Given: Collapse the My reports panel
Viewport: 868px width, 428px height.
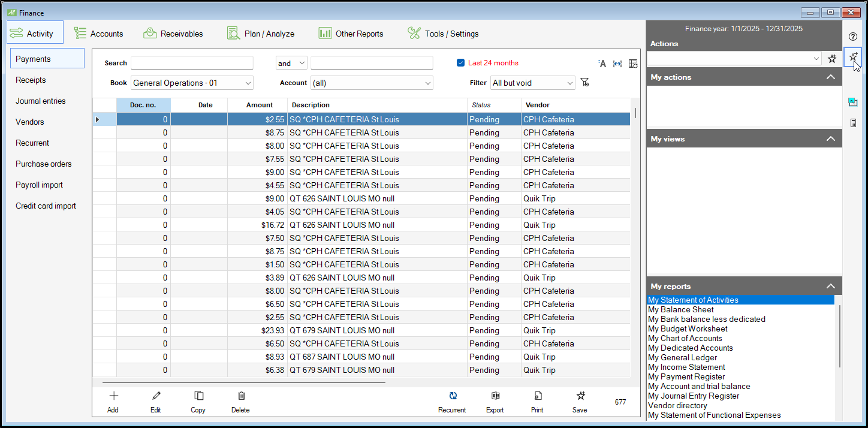Looking at the screenshot, I should [830, 287].
